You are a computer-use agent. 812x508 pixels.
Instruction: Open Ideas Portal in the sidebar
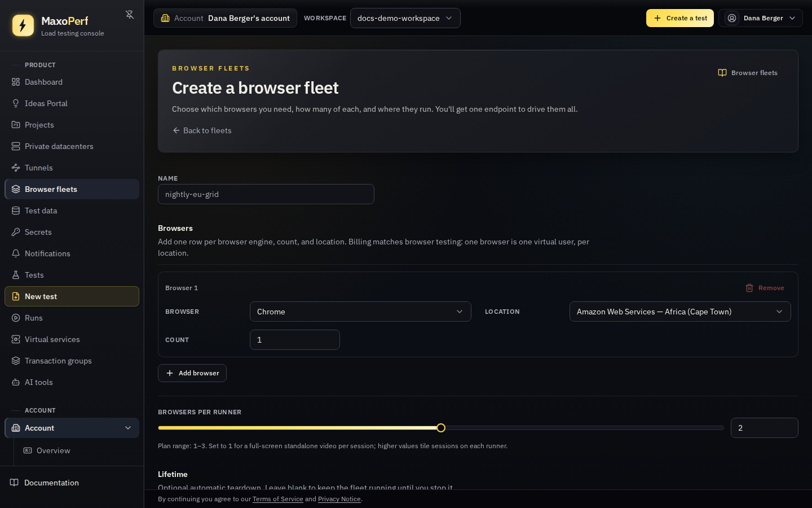(x=72, y=103)
